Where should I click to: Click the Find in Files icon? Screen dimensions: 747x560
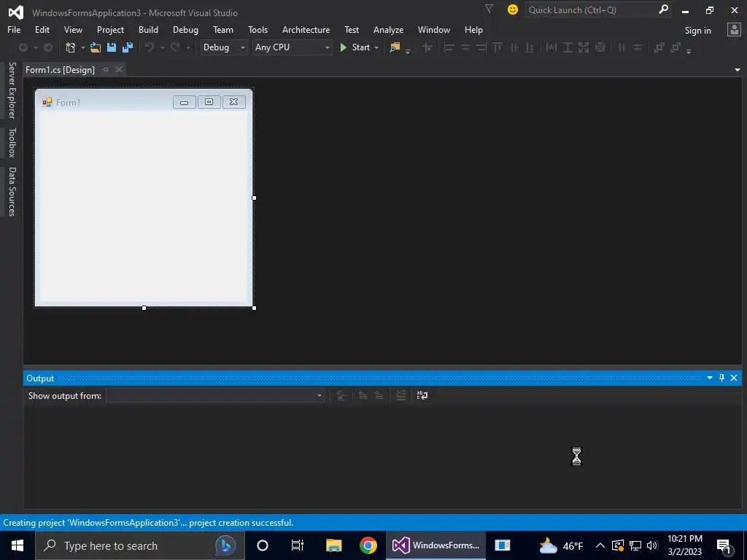click(x=395, y=47)
